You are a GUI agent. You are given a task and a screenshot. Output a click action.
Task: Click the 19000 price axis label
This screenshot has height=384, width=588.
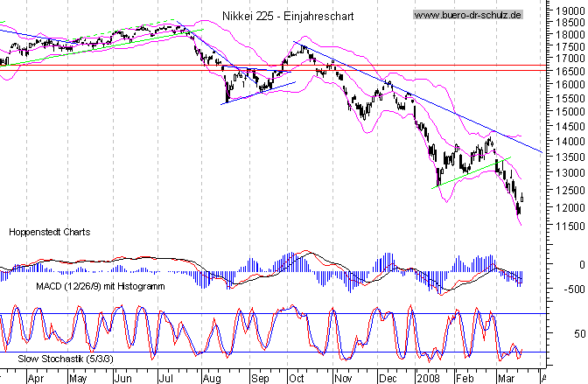pos(570,11)
